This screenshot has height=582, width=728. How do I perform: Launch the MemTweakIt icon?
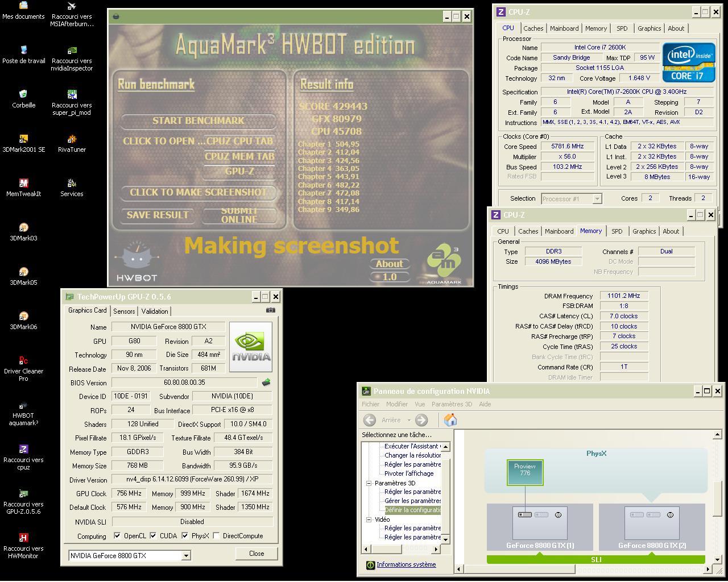(23, 183)
